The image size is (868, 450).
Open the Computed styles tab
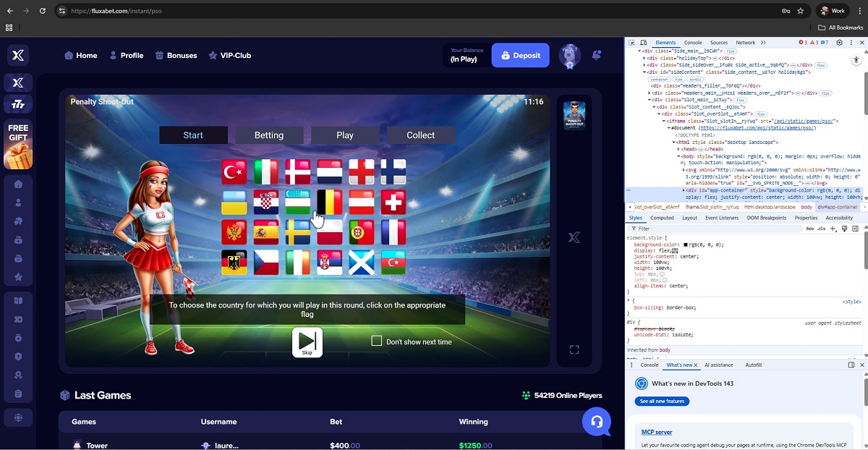pyautogui.click(x=661, y=218)
